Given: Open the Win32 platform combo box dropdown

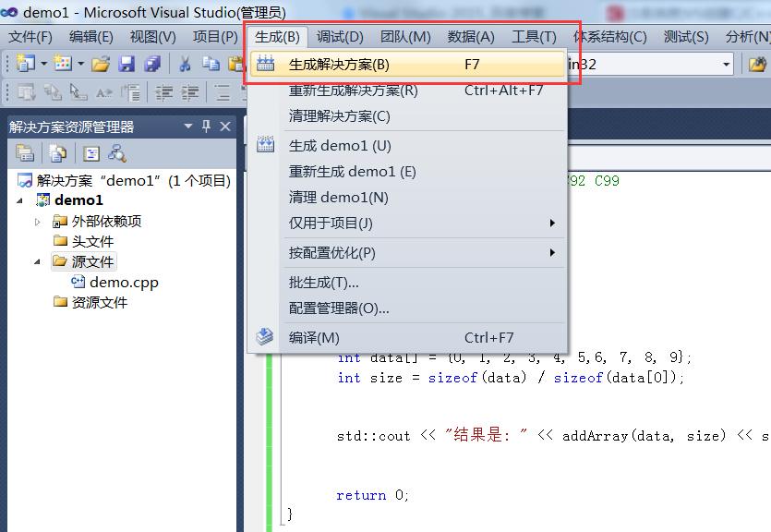Looking at the screenshot, I should coord(727,65).
